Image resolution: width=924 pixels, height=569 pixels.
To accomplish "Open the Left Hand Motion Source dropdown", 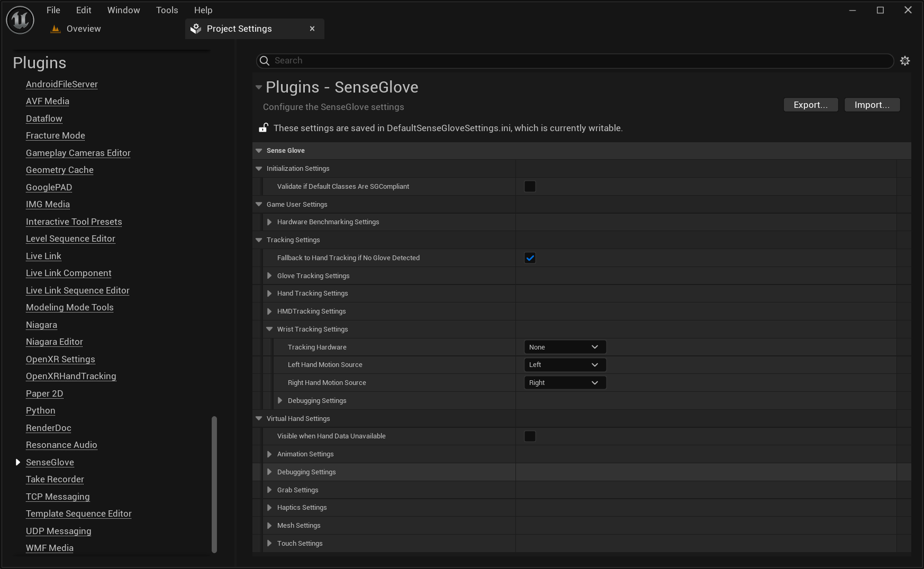I will [x=564, y=364].
